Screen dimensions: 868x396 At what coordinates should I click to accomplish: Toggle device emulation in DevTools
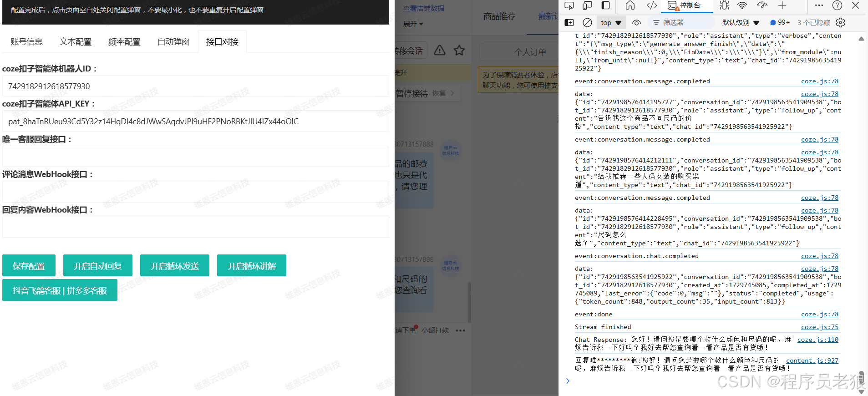click(x=587, y=5)
